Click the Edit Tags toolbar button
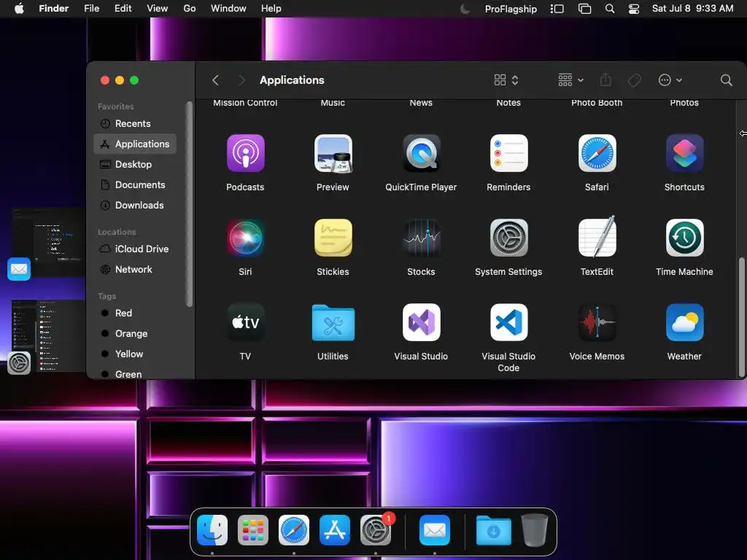This screenshot has width=747, height=560. (x=634, y=80)
